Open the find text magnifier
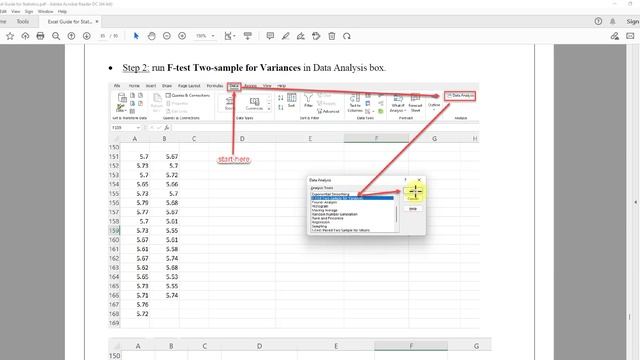640x360 pixels. coord(56,36)
